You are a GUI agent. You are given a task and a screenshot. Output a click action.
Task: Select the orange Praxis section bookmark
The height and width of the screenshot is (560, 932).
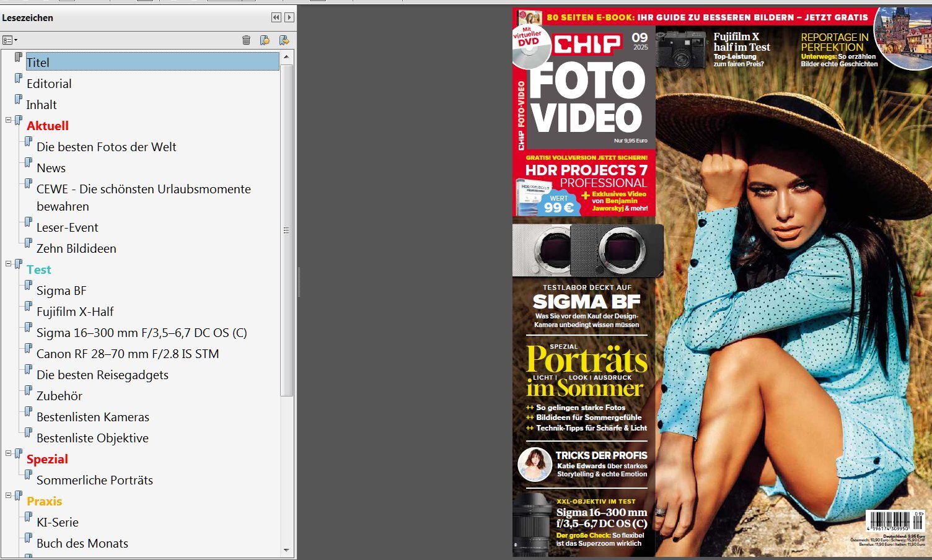(x=45, y=501)
